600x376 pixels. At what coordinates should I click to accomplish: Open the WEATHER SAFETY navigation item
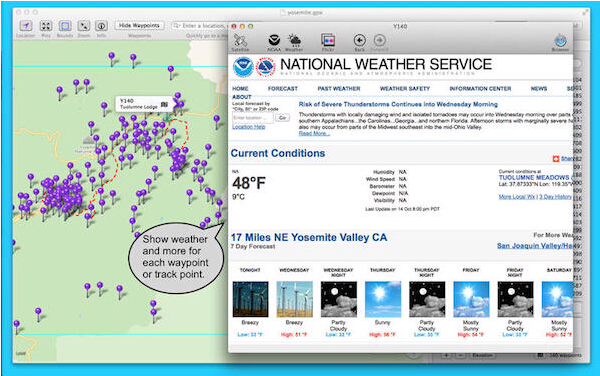tap(405, 89)
